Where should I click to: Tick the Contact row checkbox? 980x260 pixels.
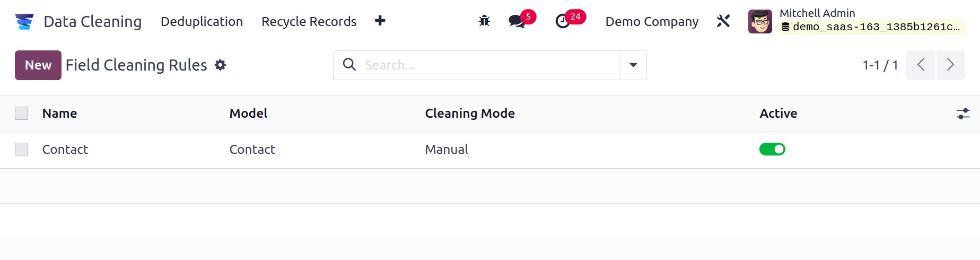coord(21,149)
